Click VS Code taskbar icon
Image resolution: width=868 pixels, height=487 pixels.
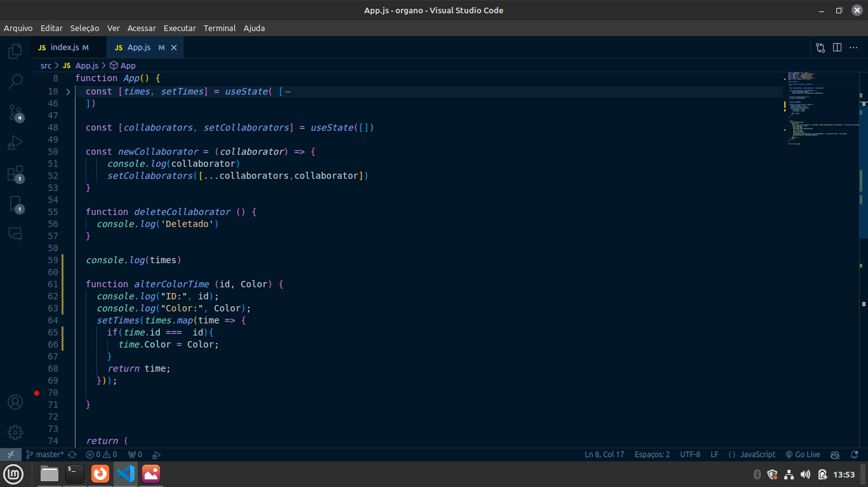tap(126, 474)
